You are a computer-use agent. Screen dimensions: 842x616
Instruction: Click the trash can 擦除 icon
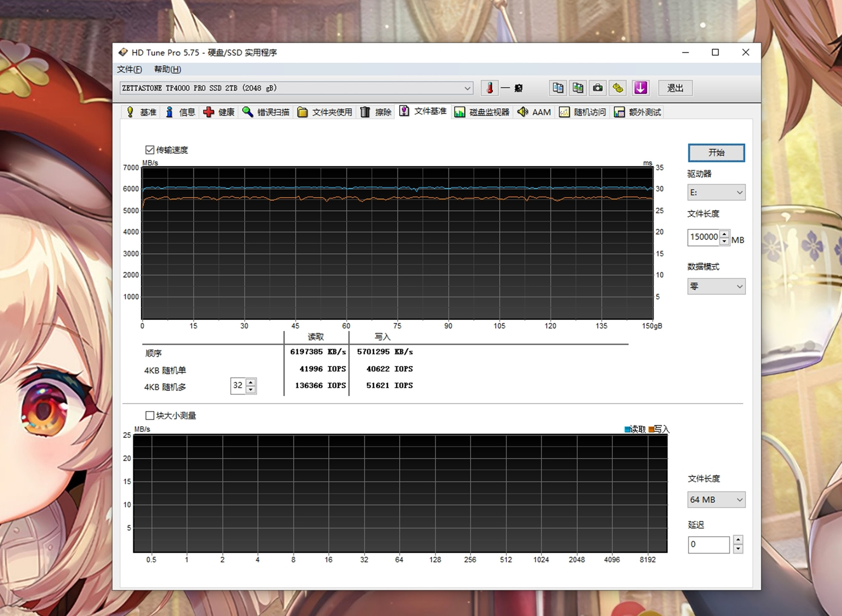[x=365, y=112]
